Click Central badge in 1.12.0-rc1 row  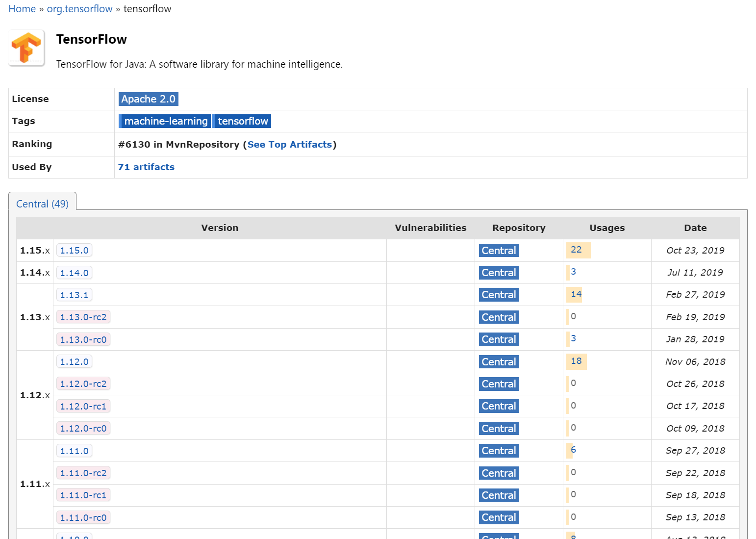499,406
